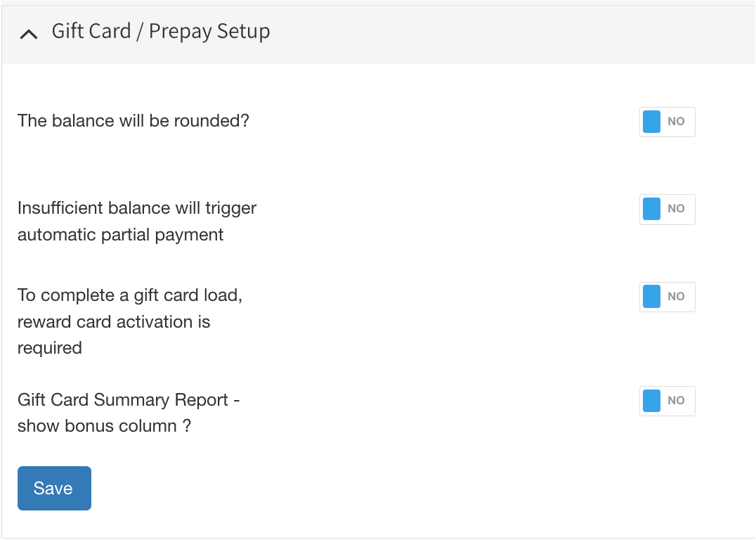Click the Save button

(54, 488)
